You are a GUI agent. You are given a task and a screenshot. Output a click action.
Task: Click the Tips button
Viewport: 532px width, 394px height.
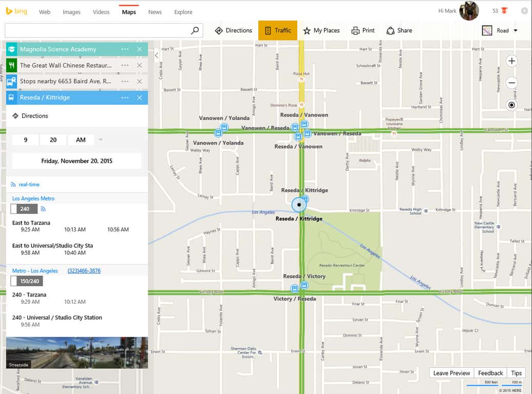tap(516, 373)
